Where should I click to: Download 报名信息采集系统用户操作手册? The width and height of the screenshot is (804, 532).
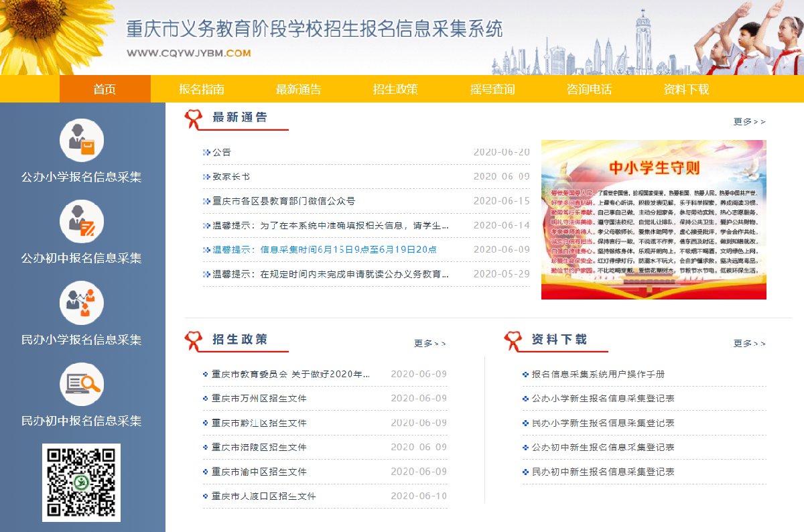598,374
